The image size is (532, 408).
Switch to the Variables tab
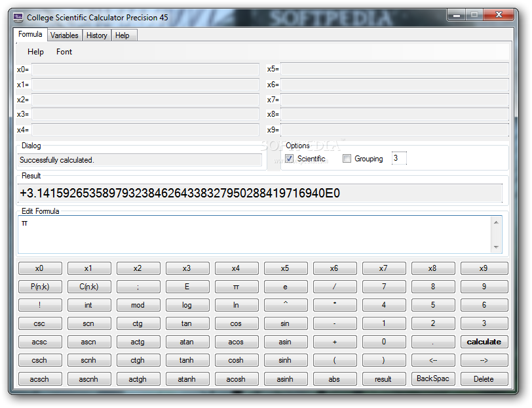point(64,35)
